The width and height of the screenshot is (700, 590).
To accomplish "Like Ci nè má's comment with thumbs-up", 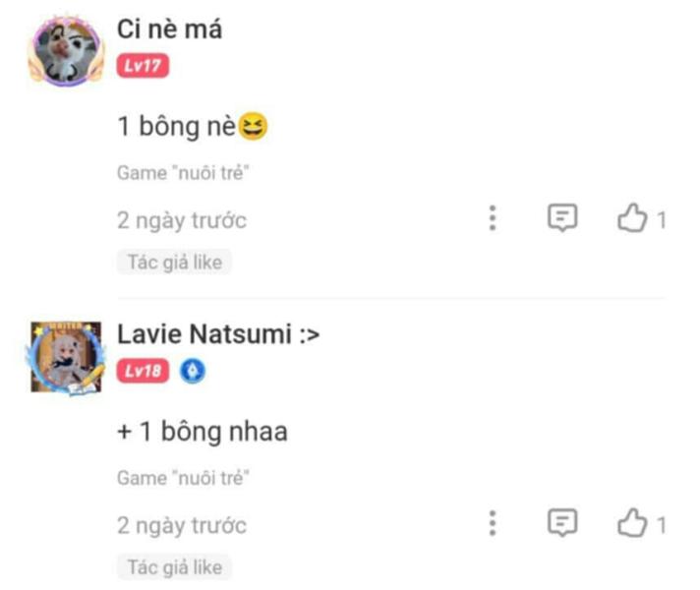I will pos(631,219).
